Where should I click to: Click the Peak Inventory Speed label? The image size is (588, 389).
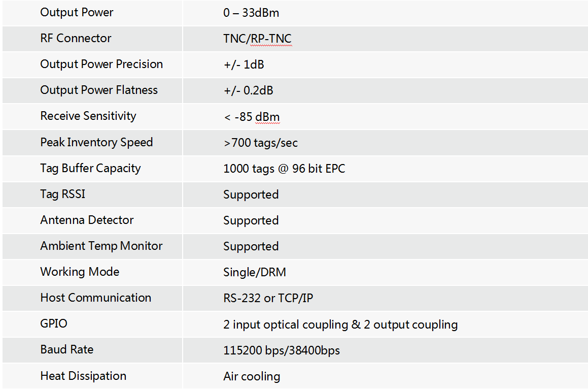click(96, 142)
